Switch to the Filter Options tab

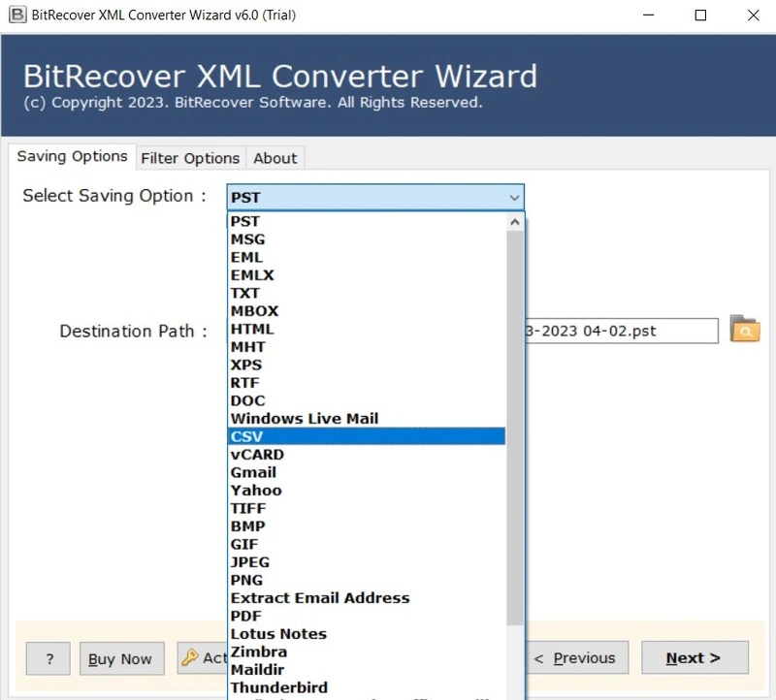(x=190, y=158)
